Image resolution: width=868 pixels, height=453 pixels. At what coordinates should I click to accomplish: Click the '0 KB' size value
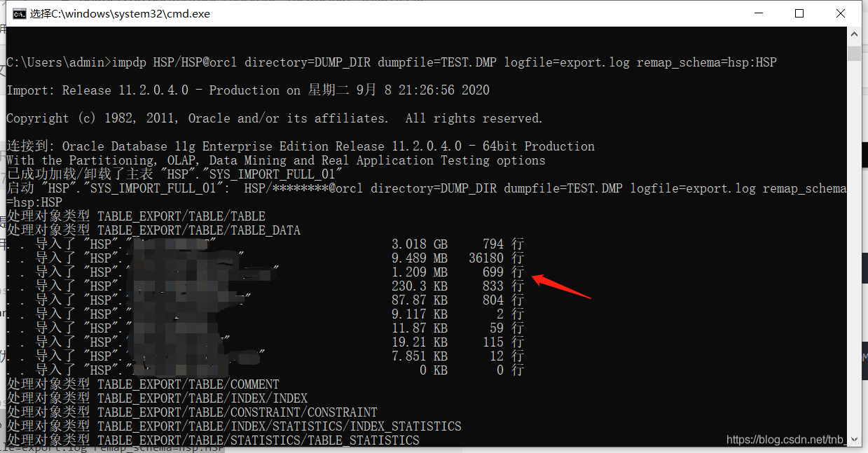click(x=434, y=370)
